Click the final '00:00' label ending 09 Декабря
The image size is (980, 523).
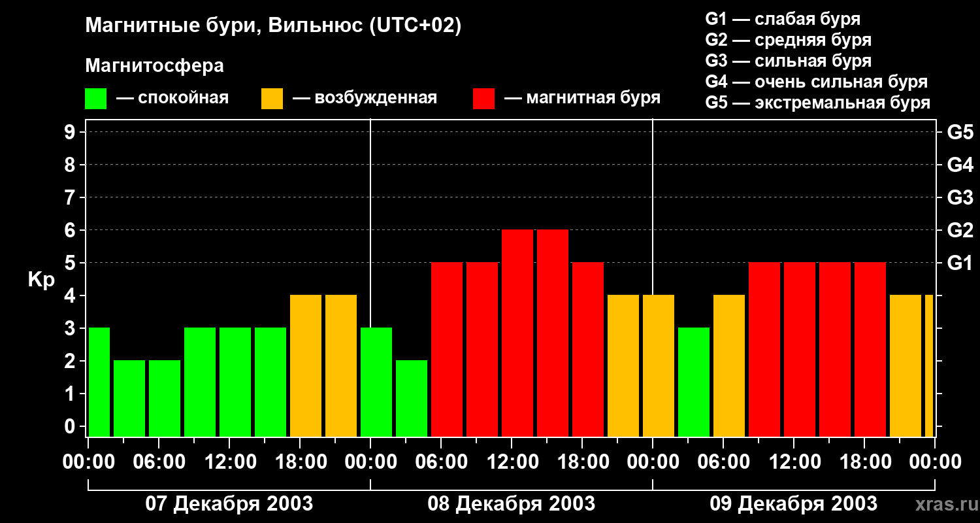(935, 462)
